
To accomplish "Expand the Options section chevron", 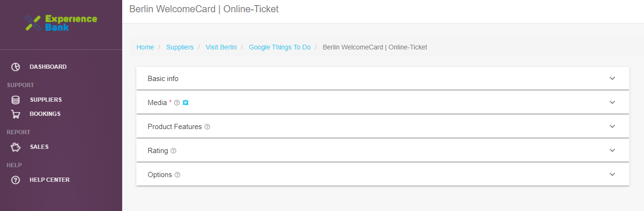I will [x=612, y=174].
